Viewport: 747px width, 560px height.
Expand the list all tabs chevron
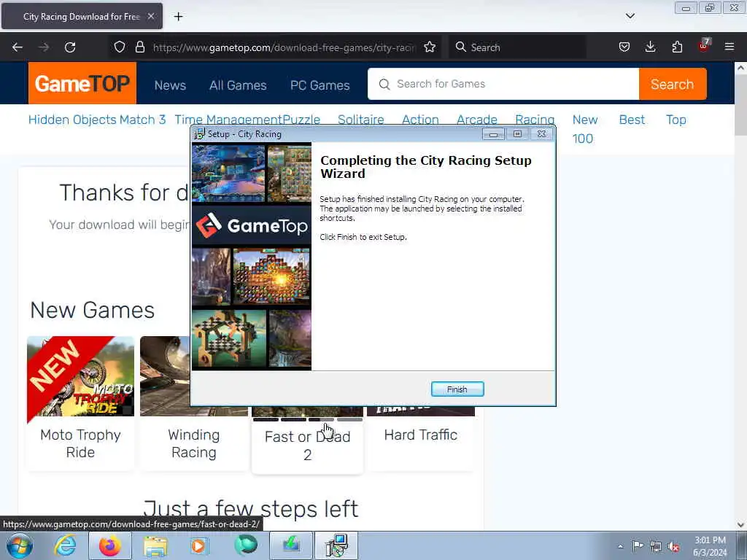630,16
